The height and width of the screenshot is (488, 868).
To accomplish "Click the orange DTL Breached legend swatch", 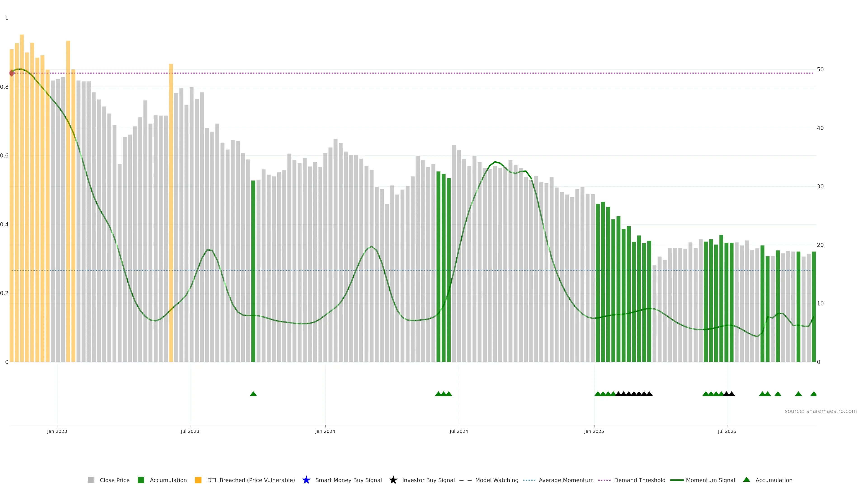I will (x=198, y=480).
